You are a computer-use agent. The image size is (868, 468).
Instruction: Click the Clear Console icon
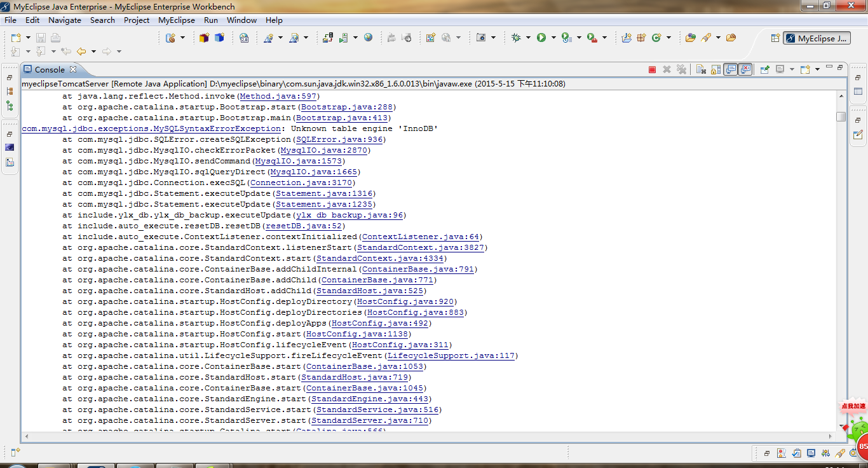tap(701, 69)
